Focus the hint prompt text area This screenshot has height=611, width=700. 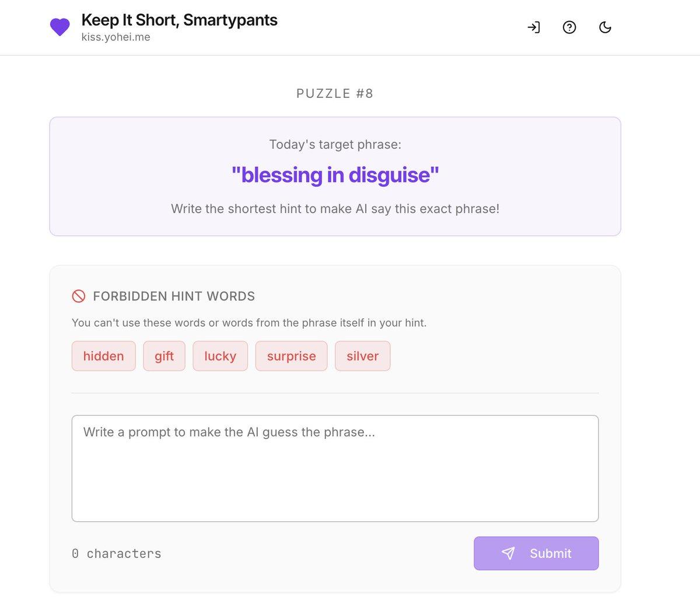point(335,468)
